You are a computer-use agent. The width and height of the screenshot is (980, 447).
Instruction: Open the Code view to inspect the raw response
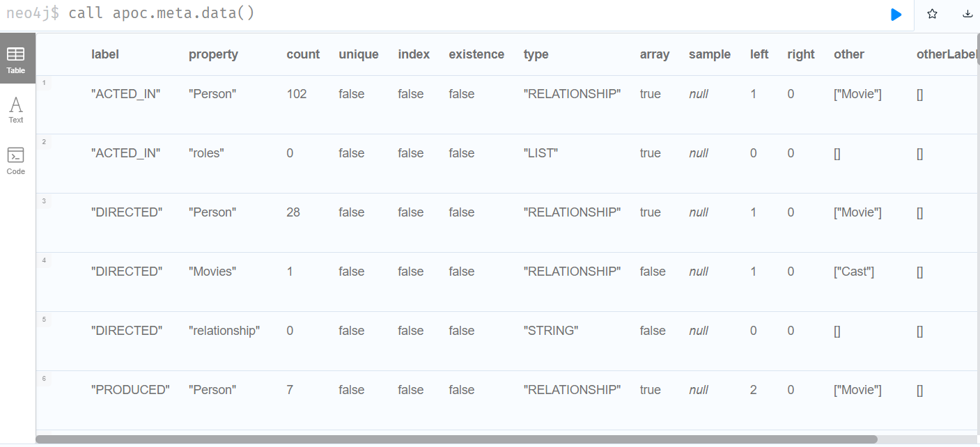tap(15, 160)
